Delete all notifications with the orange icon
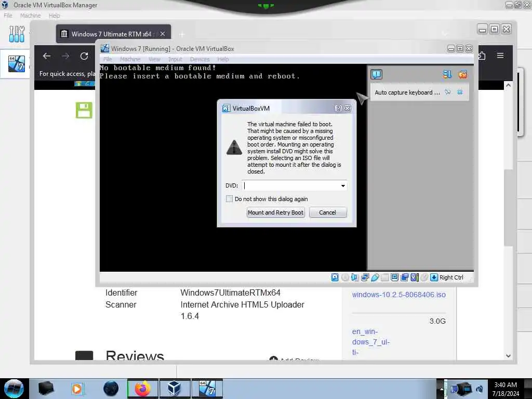Image resolution: width=532 pixels, height=399 pixels. [x=462, y=74]
